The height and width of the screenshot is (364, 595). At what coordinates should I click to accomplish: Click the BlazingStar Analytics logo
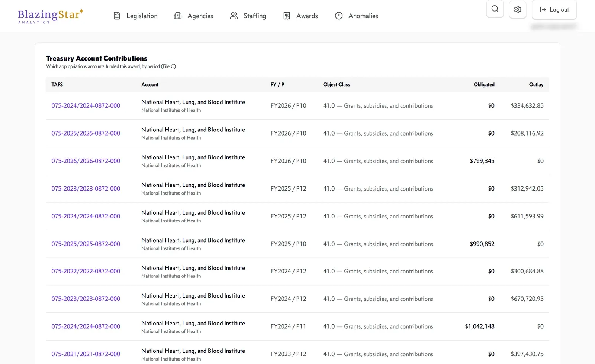click(51, 16)
